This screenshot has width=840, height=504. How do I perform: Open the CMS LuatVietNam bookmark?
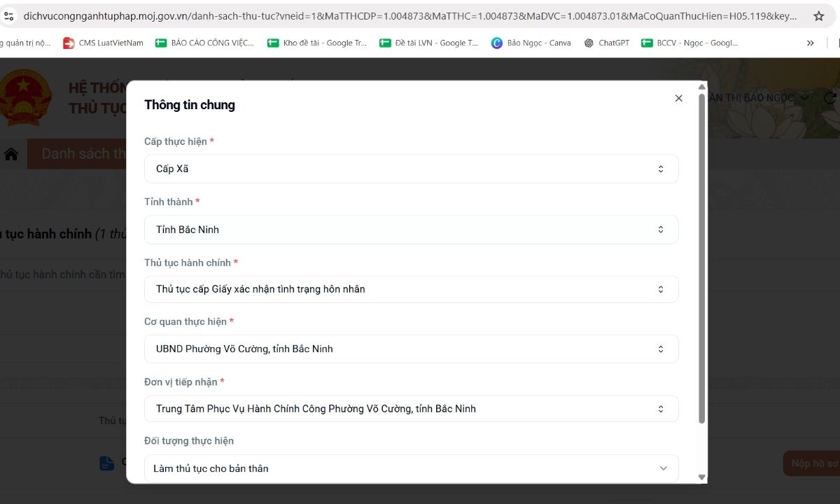coord(103,43)
